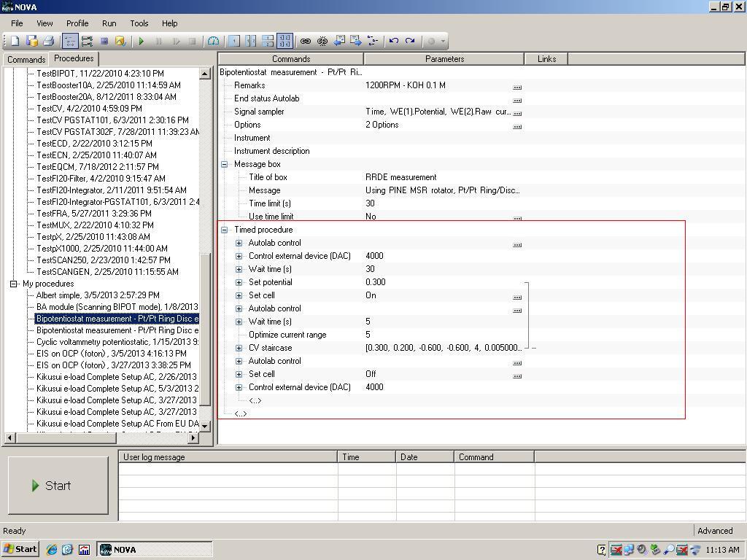
Task: Switch to the Commands tab
Action: pyautogui.click(x=26, y=60)
